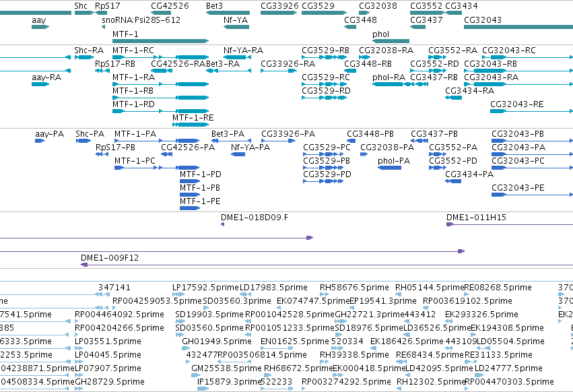Select the EN01625.5prime EST label
573x392 pixels.
point(295,341)
